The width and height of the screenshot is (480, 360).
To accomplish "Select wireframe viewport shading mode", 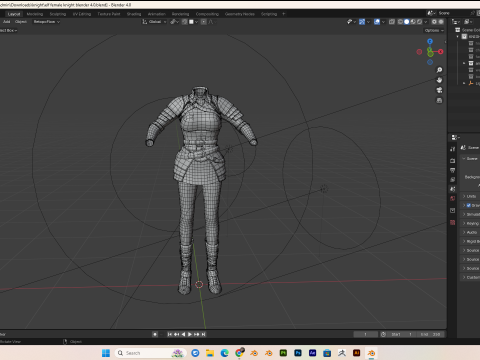I will (x=400, y=22).
